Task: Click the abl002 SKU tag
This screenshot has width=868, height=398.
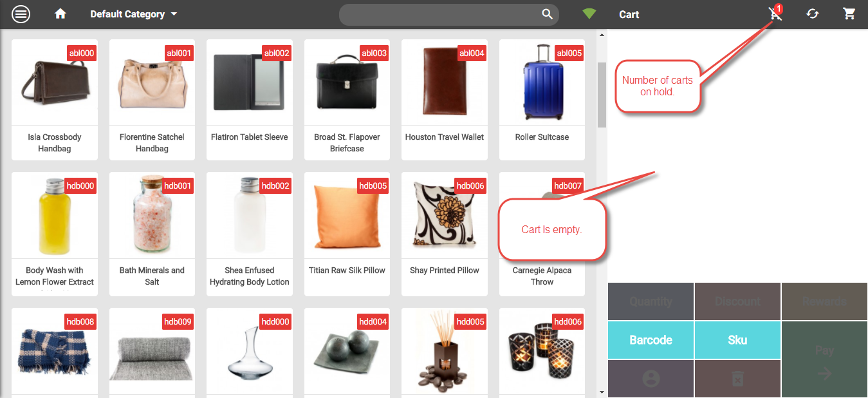Action: coord(277,53)
